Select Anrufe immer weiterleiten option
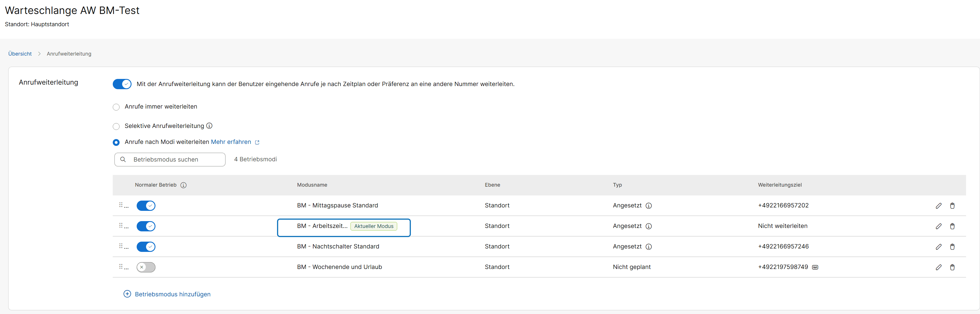The image size is (980, 314). (116, 107)
